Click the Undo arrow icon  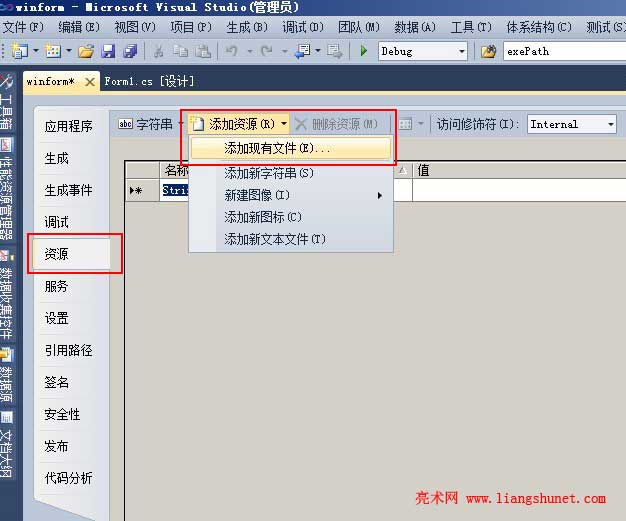[232, 51]
